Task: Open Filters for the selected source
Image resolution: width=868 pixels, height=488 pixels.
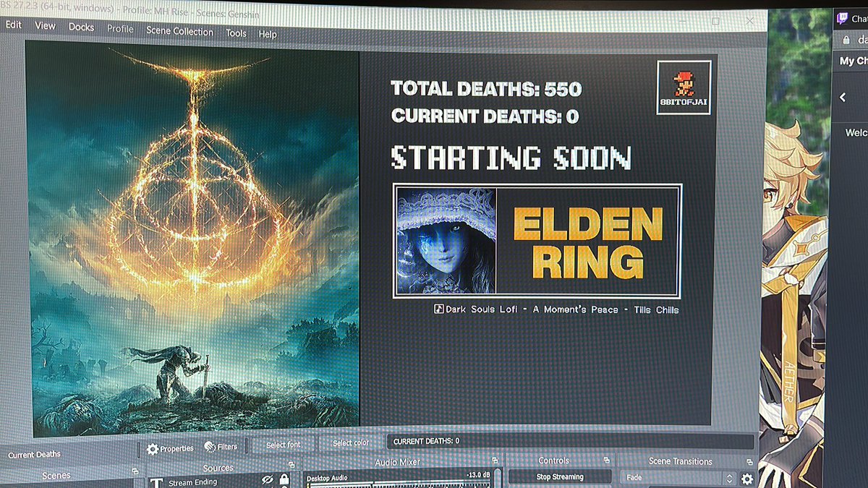Action: tap(221, 447)
